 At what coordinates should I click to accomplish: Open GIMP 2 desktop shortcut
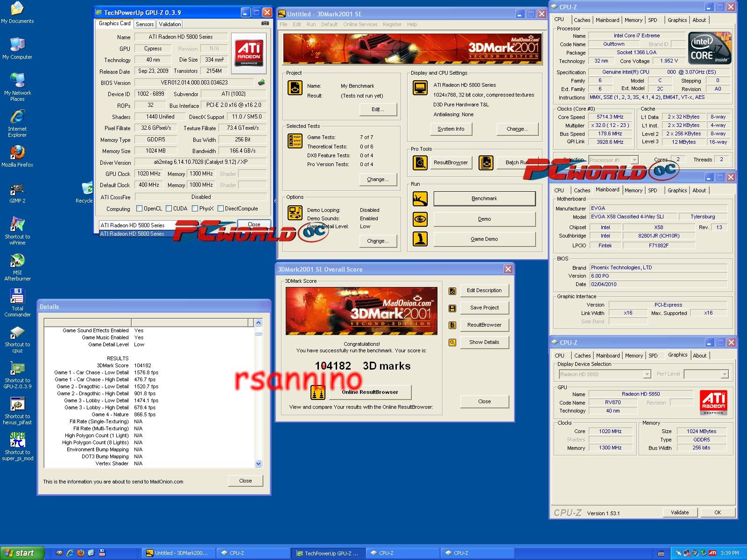point(17,193)
